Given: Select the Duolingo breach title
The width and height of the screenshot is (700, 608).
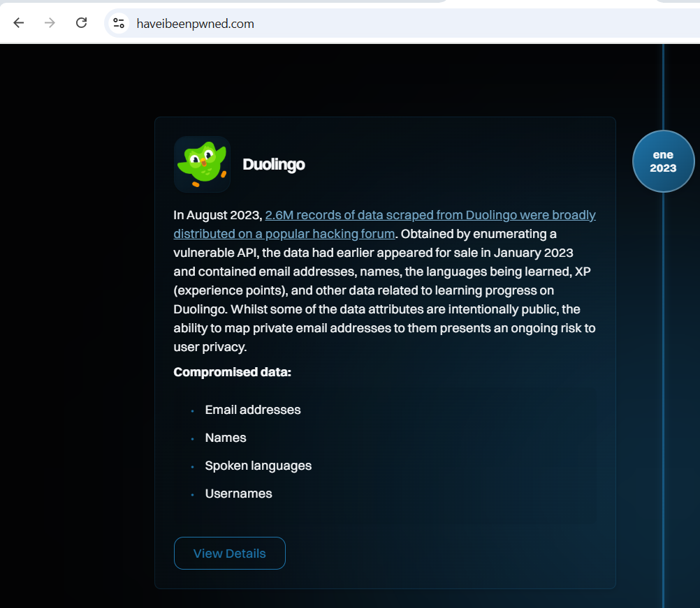Looking at the screenshot, I should pos(273,165).
